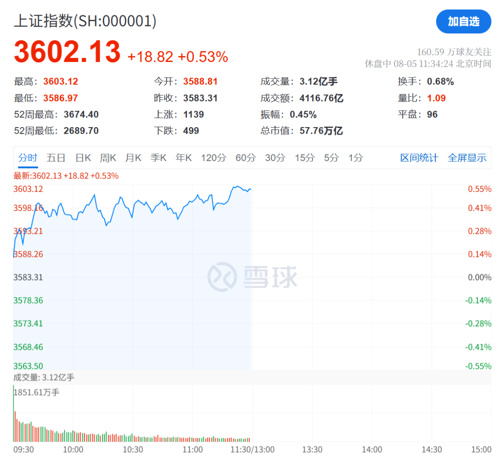This screenshot has width=500, height=461.
Task: Click the latest point on price line
Action: point(250,189)
